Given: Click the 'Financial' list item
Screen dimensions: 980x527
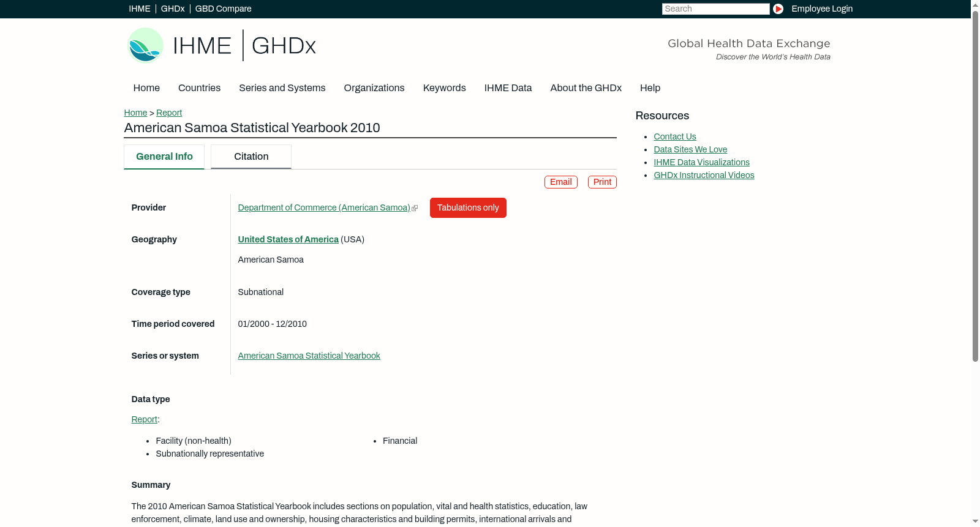Looking at the screenshot, I should click(400, 441).
